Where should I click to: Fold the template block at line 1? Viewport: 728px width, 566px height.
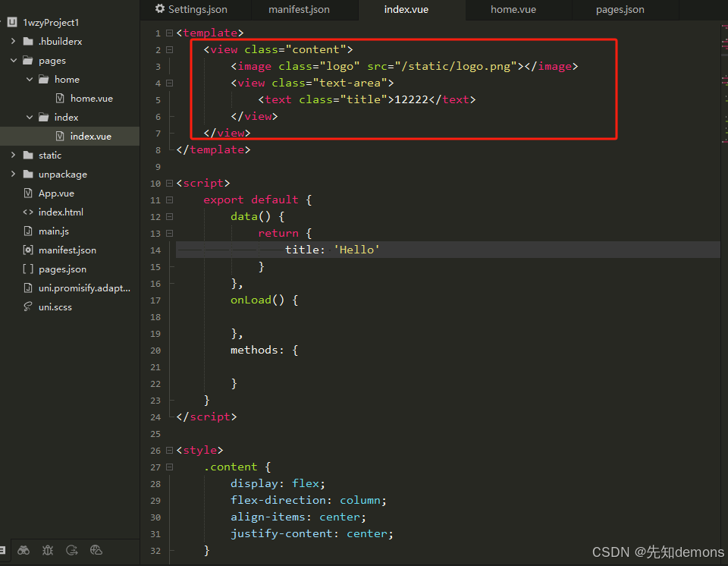click(x=169, y=33)
